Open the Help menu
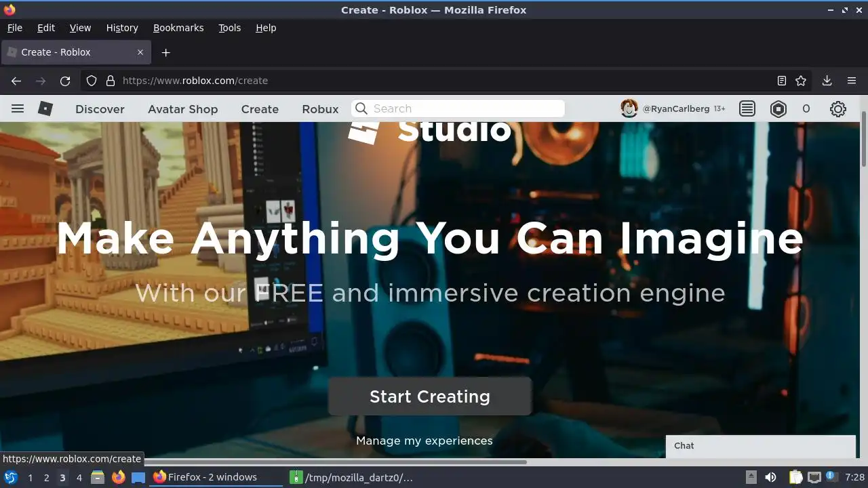Screen dimensions: 868x488 tap(266, 28)
